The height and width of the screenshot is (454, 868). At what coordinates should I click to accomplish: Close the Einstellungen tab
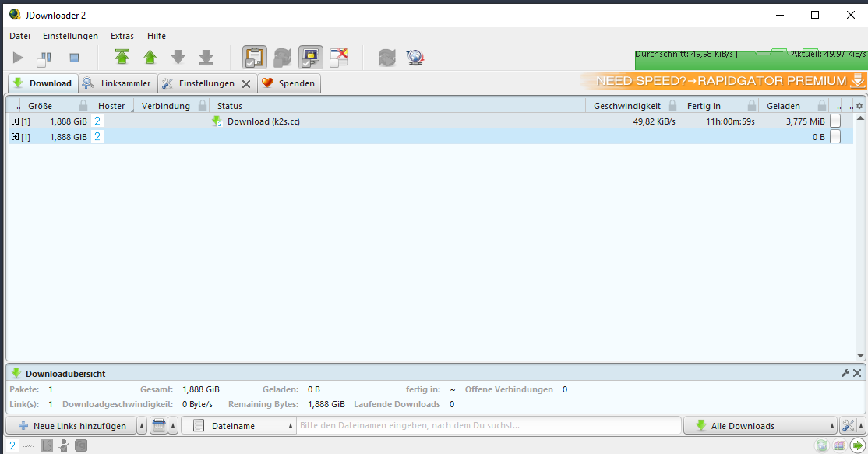tap(246, 84)
